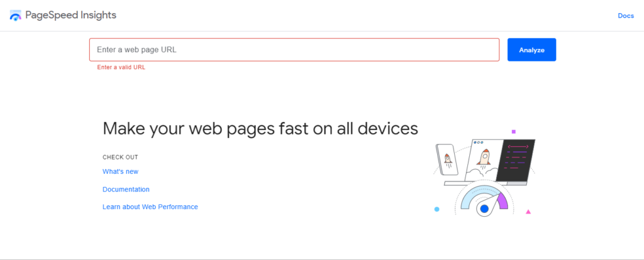Click the rocket in the browser window illustration
Viewport: 644px width, 260px height.
pos(483,157)
